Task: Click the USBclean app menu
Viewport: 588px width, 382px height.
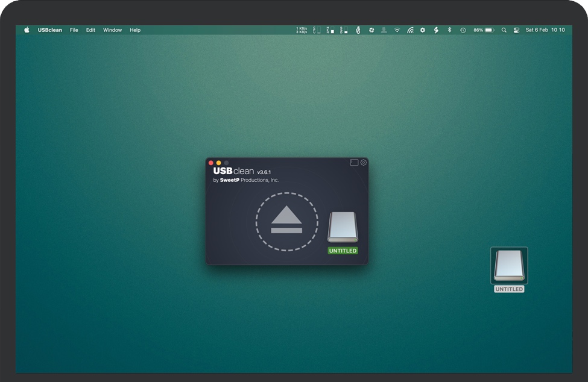Action: click(x=49, y=30)
